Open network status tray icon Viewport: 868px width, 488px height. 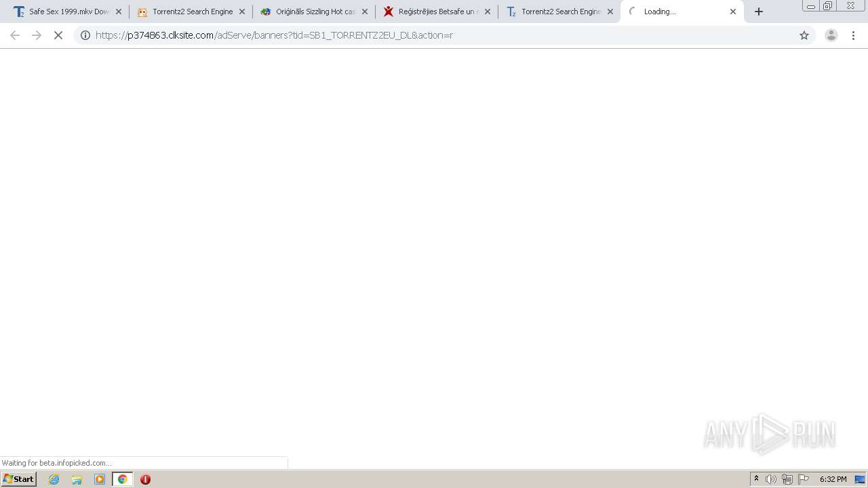pyautogui.click(x=787, y=479)
